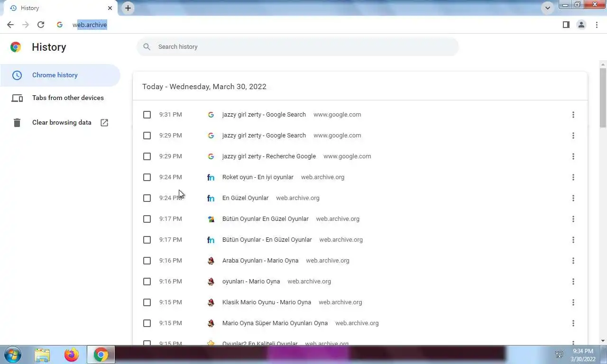The image size is (607, 364).
Task: Click the network tray icon
Action: [x=559, y=355]
